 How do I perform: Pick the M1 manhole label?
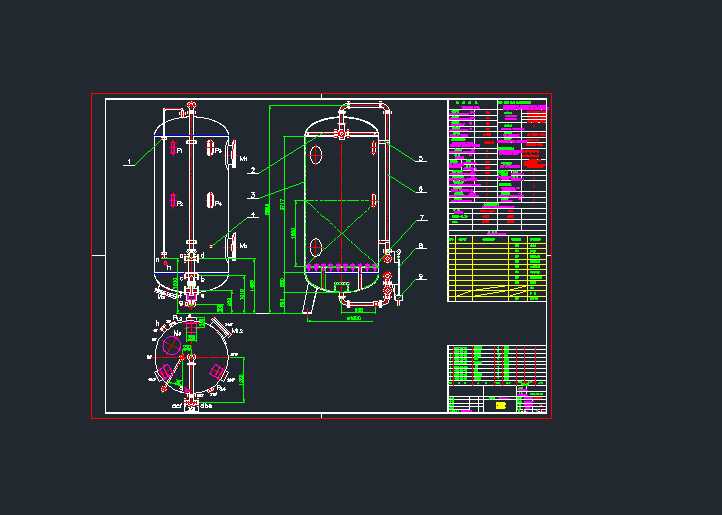[x=244, y=158]
